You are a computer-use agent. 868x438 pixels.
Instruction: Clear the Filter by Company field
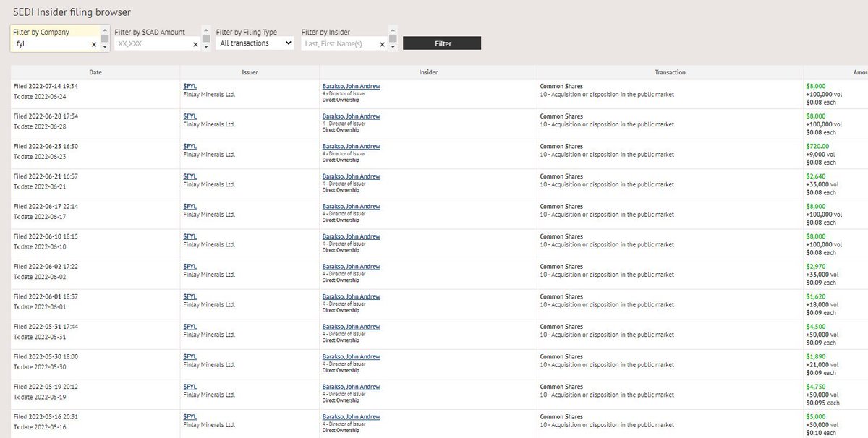(94, 44)
